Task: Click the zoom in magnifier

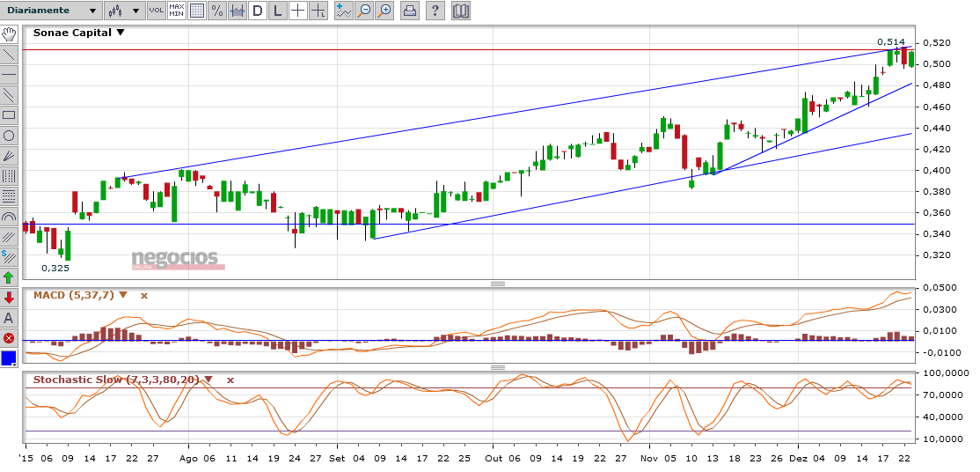Action: [384, 11]
